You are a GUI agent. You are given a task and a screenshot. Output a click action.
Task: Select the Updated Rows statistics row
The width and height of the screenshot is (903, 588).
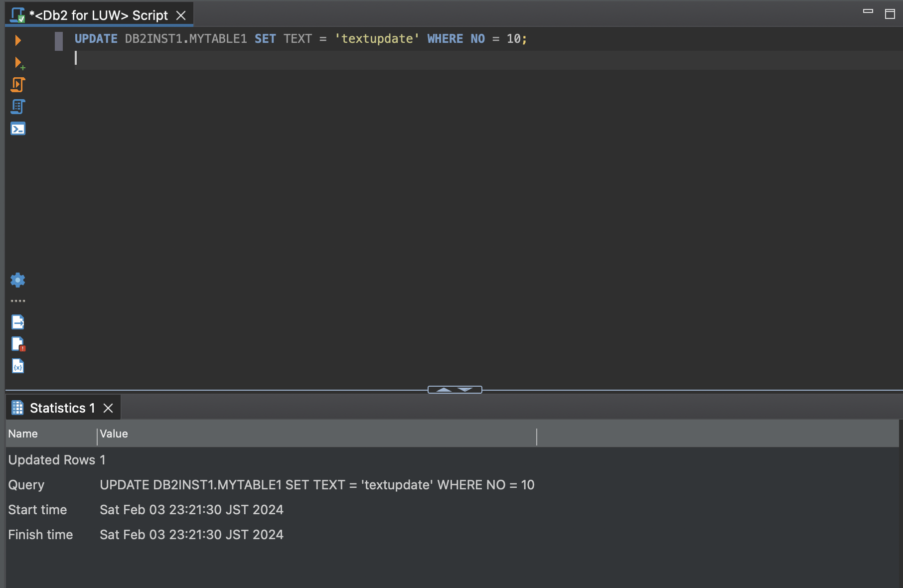click(452, 460)
